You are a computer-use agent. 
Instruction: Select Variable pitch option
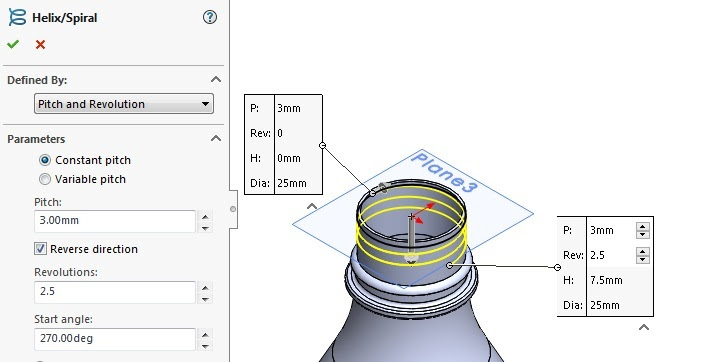point(45,179)
